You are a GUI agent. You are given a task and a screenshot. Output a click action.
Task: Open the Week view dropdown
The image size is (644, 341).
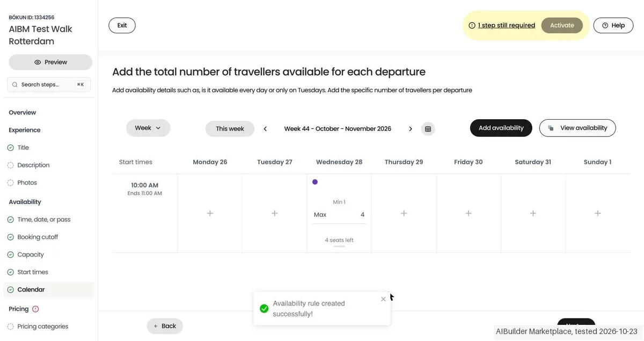148,128
